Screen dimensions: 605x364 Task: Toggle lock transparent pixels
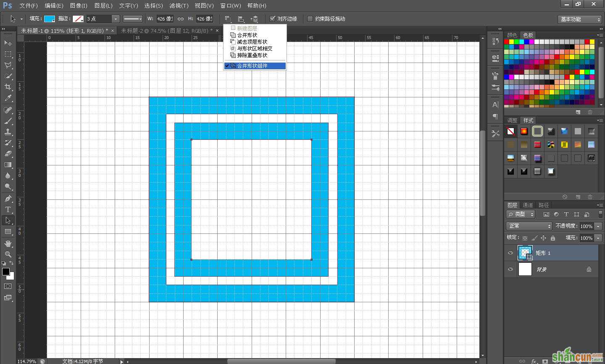tap(525, 238)
